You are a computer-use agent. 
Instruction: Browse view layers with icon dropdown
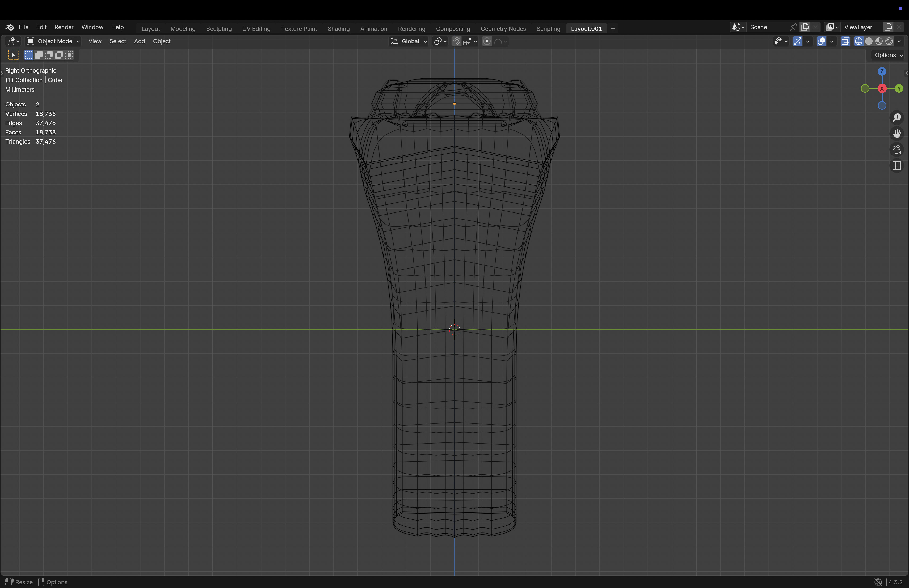(832, 27)
